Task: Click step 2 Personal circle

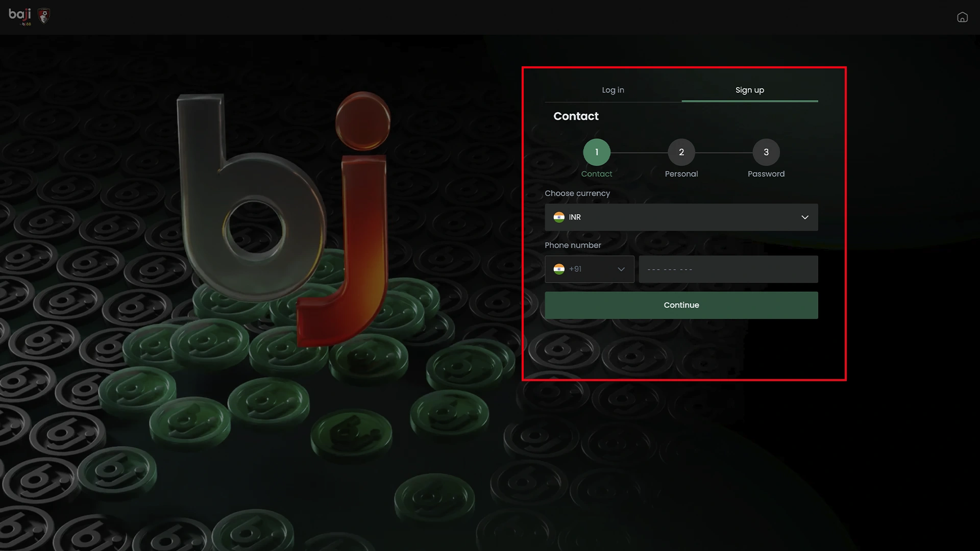Action: click(681, 152)
